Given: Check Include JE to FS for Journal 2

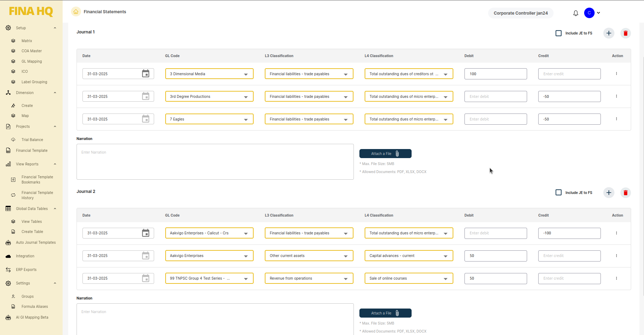Looking at the screenshot, I should (558, 193).
